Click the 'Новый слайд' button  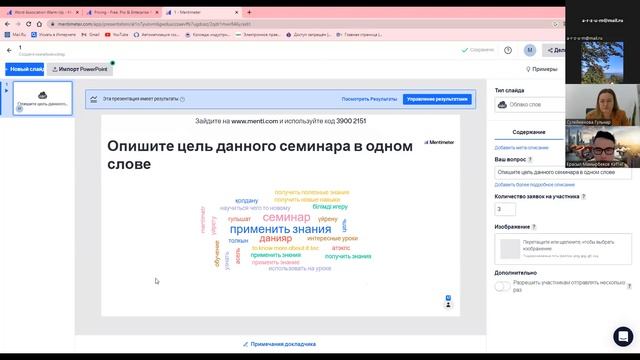[x=24, y=69]
